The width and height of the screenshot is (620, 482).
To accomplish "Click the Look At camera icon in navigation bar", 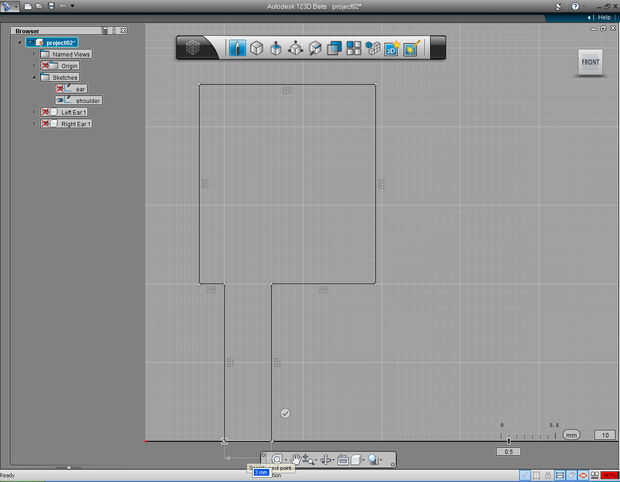I will (x=342, y=459).
